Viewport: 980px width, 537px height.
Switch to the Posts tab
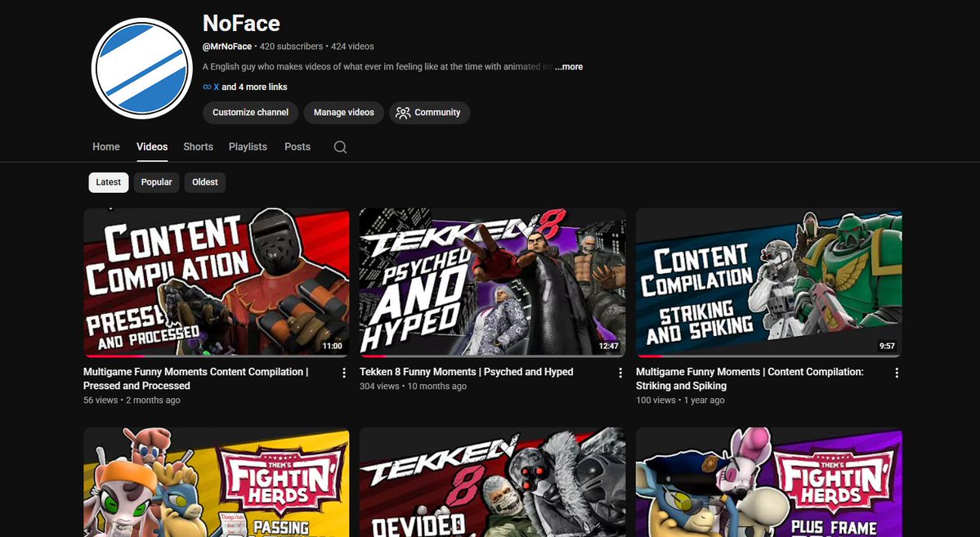pyautogui.click(x=298, y=147)
